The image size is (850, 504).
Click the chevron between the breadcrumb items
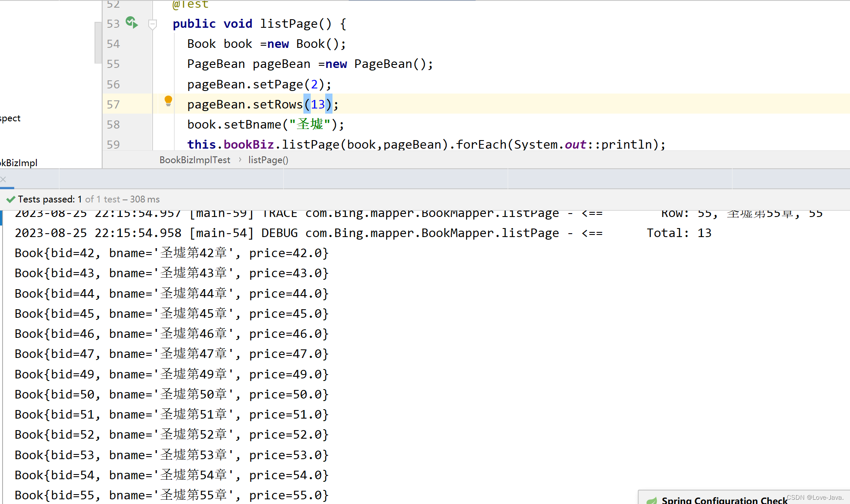click(239, 160)
